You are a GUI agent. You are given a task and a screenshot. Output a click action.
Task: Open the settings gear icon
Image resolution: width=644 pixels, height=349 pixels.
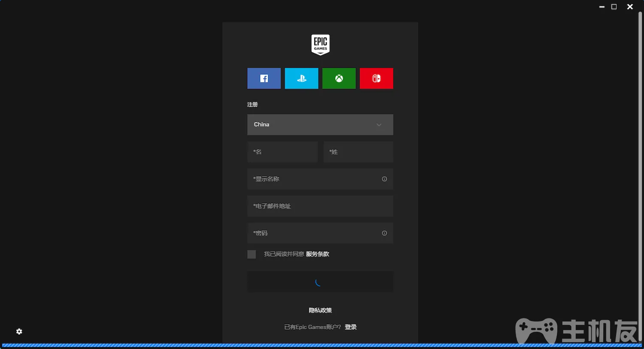(x=19, y=331)
